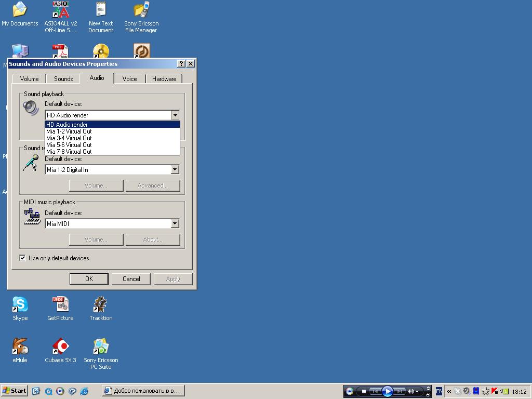Launch Skype from the desktop
Image resolution: width=532 pixels, height=399 pixels.
[20, 309]
